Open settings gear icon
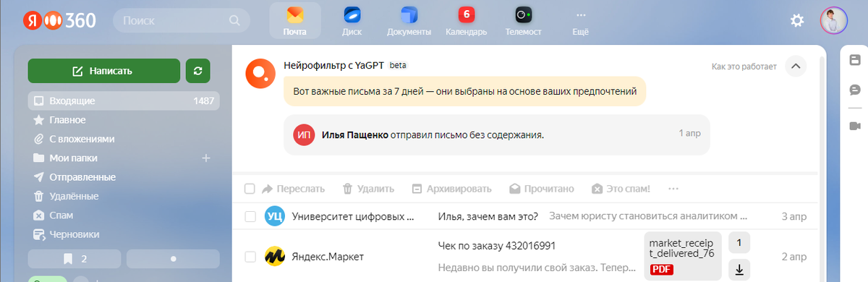 [x=797, y=21]
